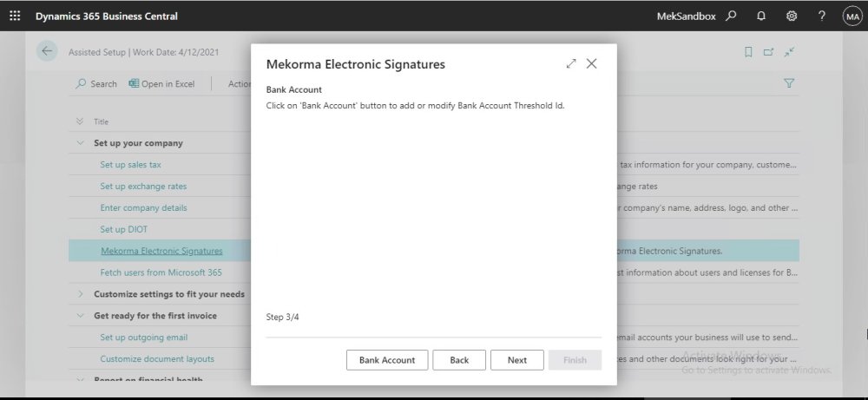The image size is (868, 400).
Task: Click the Bank Account button
Action: point(387,360)
